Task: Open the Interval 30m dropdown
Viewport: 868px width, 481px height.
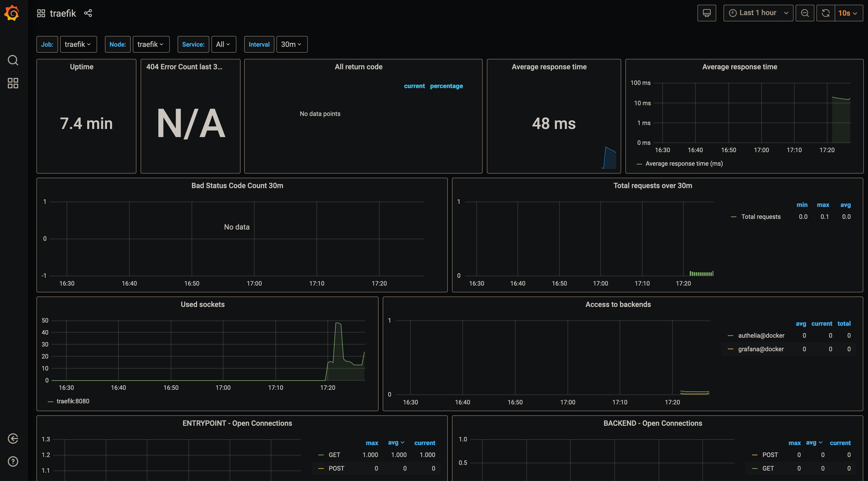Action: coord(292,44)
